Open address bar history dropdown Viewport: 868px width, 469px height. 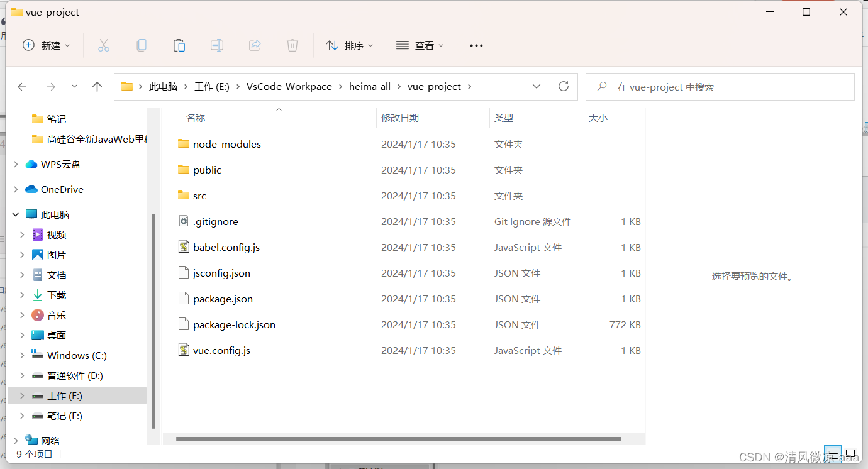537,86
